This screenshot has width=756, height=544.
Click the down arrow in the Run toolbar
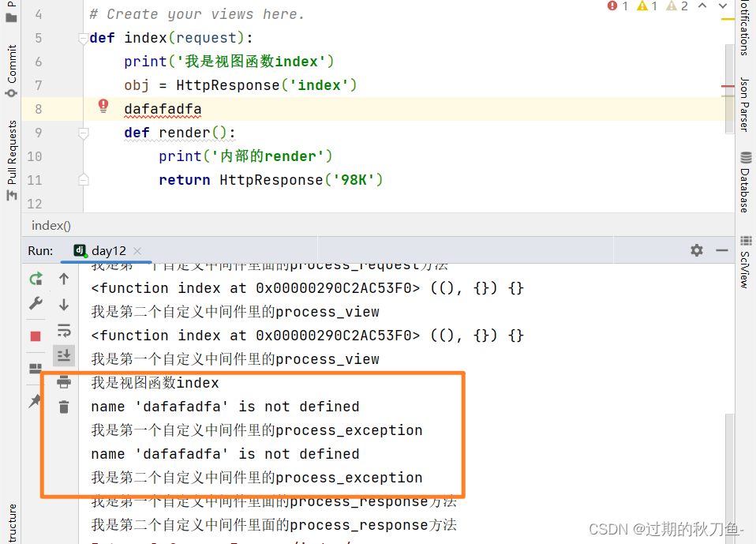coord(64,305)
